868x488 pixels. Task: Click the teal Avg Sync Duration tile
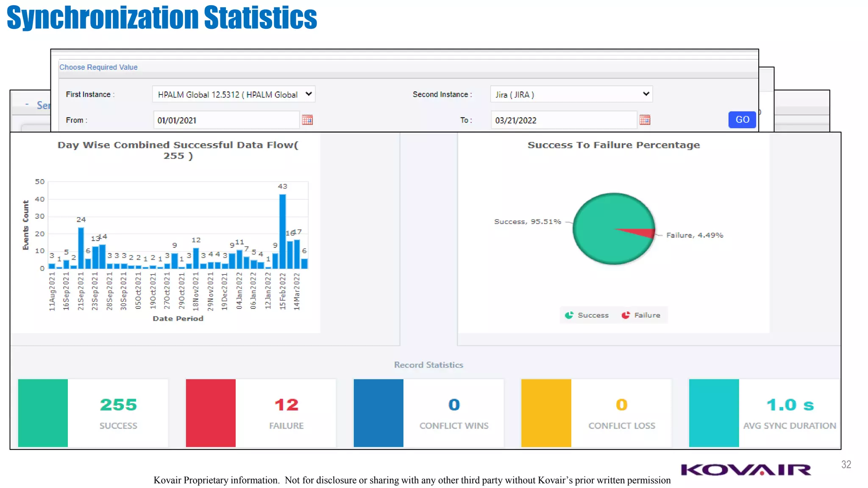pyautogui.click(x=714, y=413)
